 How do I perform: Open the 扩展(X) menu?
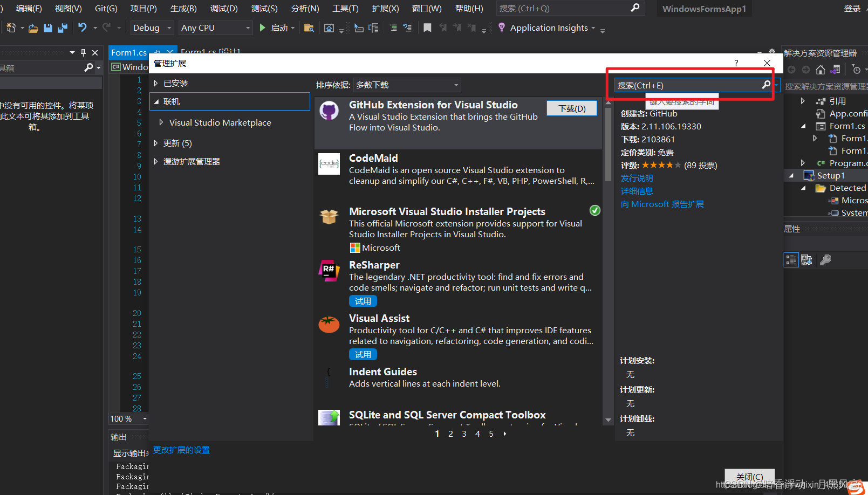tap(386, 8)
